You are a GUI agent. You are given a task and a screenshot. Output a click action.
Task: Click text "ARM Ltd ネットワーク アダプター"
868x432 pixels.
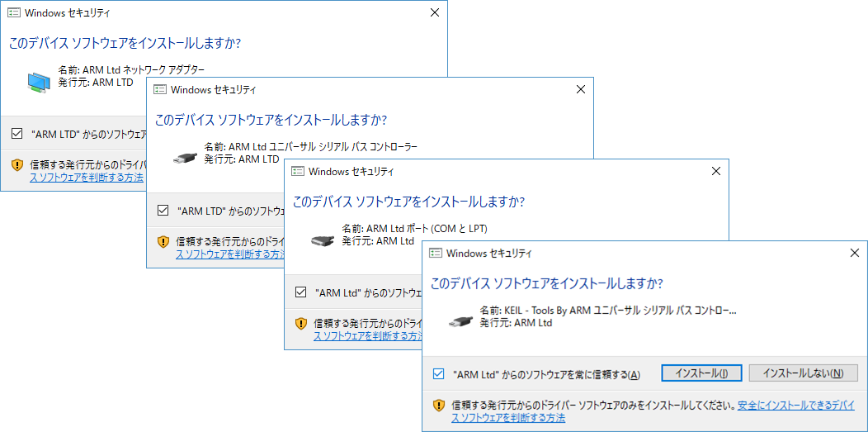coord(144,70)
